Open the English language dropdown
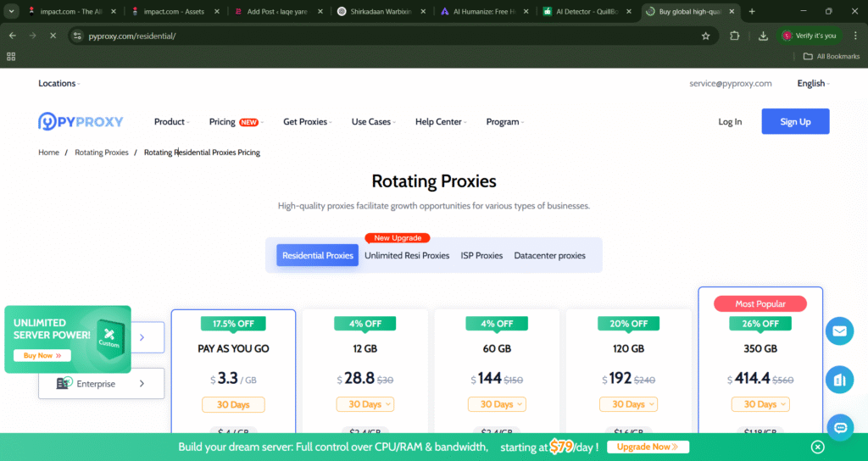The image size is (868, 461). tap(813, 84)
